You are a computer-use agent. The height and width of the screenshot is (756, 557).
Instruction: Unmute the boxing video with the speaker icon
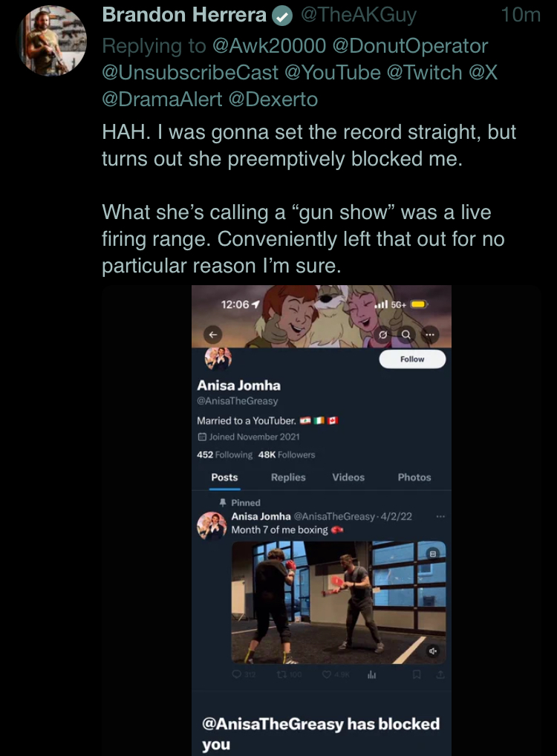(x=432, y=651)
